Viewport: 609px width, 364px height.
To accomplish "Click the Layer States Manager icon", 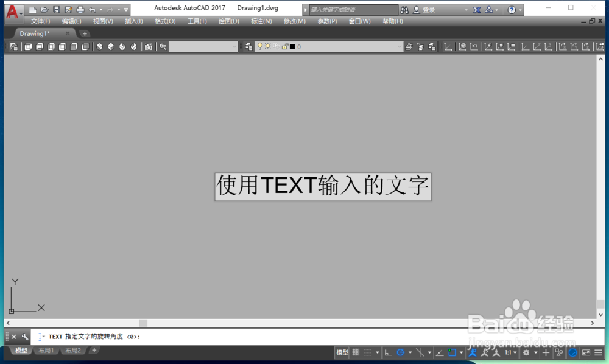I will click(x=432, y=47).
